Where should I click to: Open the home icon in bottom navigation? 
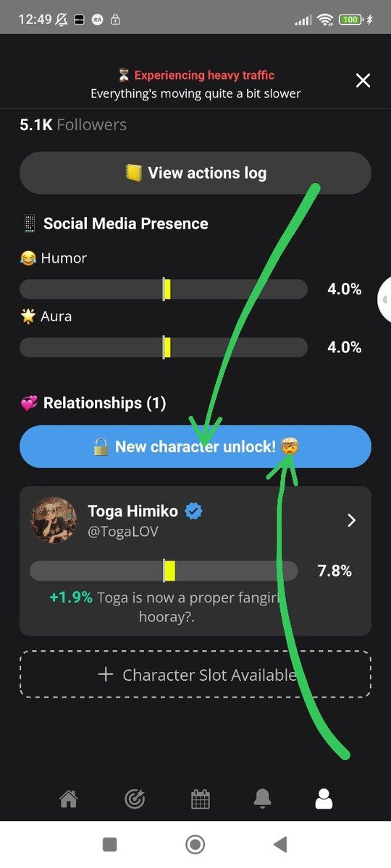point(68,799)
